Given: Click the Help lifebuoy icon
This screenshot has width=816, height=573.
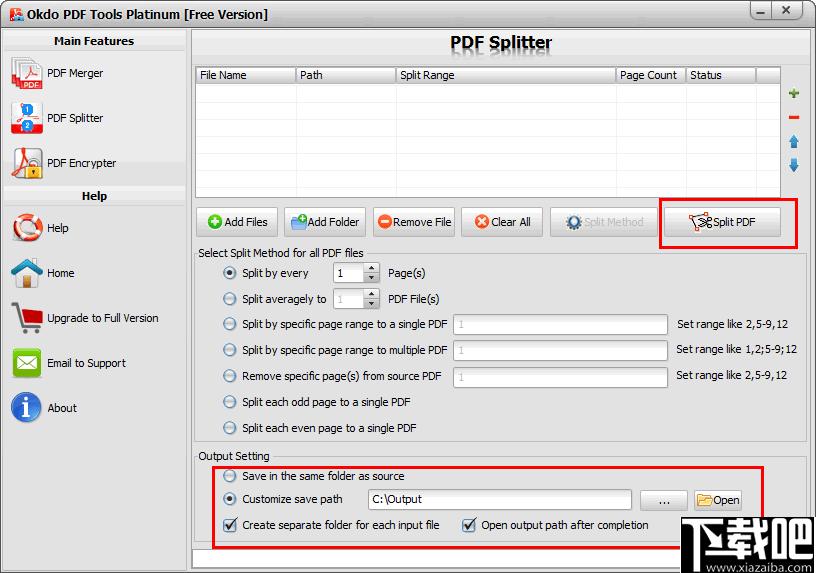Looking at the screenshot, I should (27, 228).
